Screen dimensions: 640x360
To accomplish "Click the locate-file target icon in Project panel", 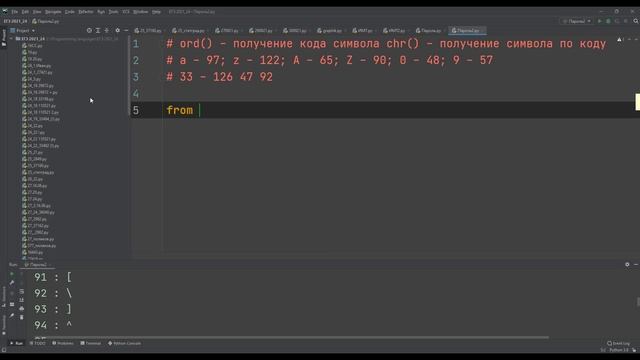I will point(89,31).
